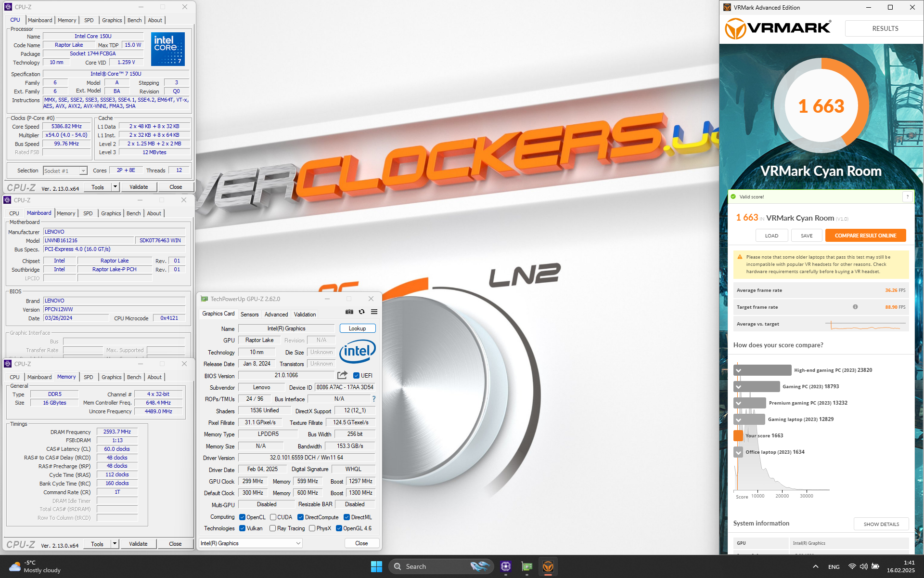This screenshot has width=924, height=578.
Task: Open Wi-Fi network settings in tray
Action: tap(852, 566)
